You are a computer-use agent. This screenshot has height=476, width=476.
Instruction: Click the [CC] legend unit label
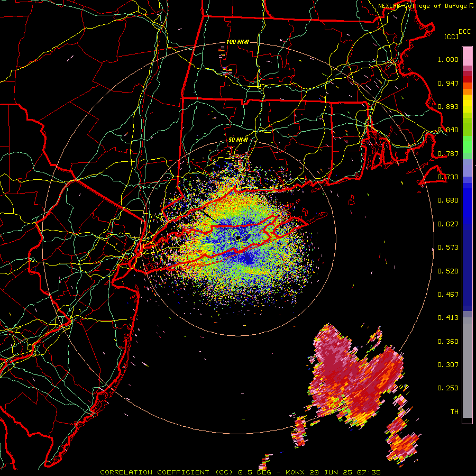click(451, 36)
